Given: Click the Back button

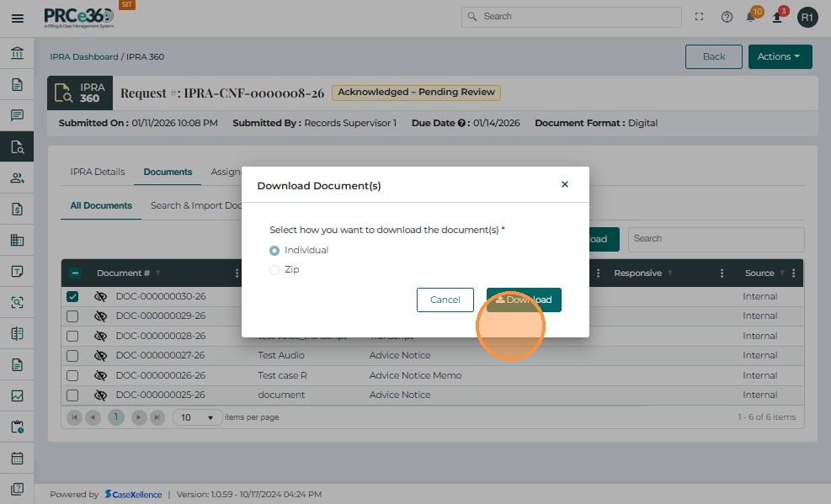Looking at the screenshot, I should tap(713, 56).
